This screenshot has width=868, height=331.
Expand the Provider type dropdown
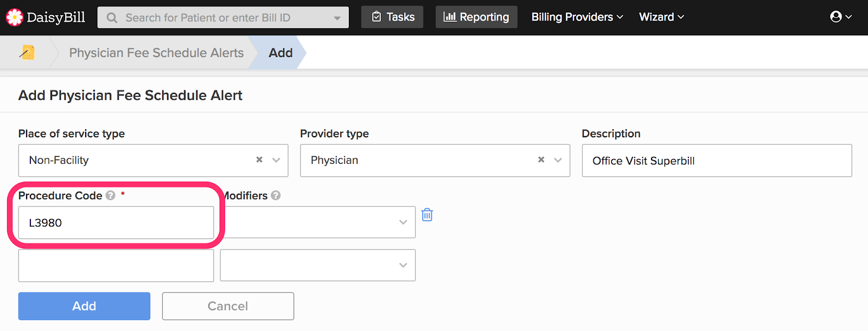coord(558,160)
